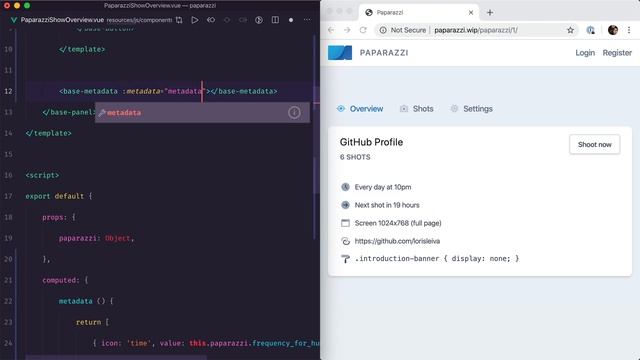Switch to the Overview tab
The height and width of the screenshot is (360, 640).
click(x=360, y=109)
